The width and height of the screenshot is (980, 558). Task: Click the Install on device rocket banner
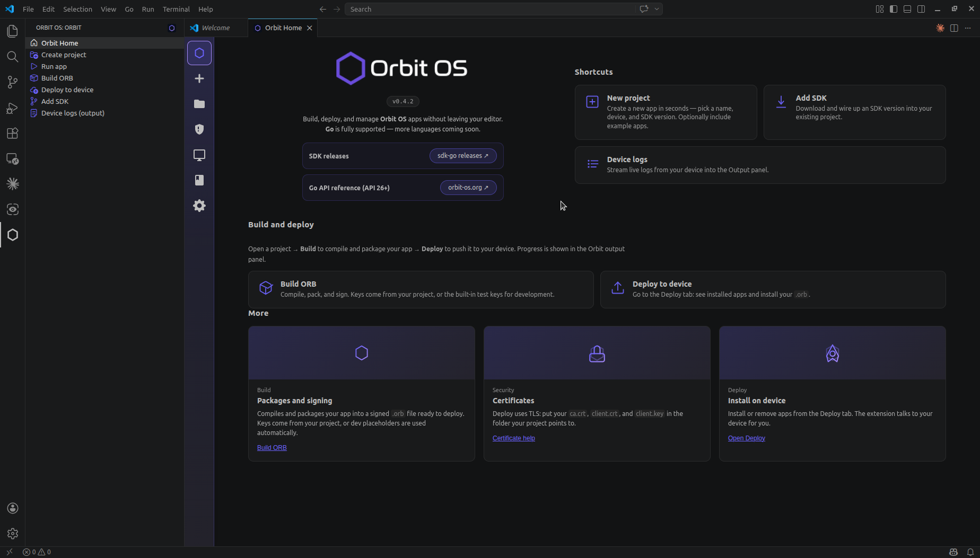click(832, 353)
